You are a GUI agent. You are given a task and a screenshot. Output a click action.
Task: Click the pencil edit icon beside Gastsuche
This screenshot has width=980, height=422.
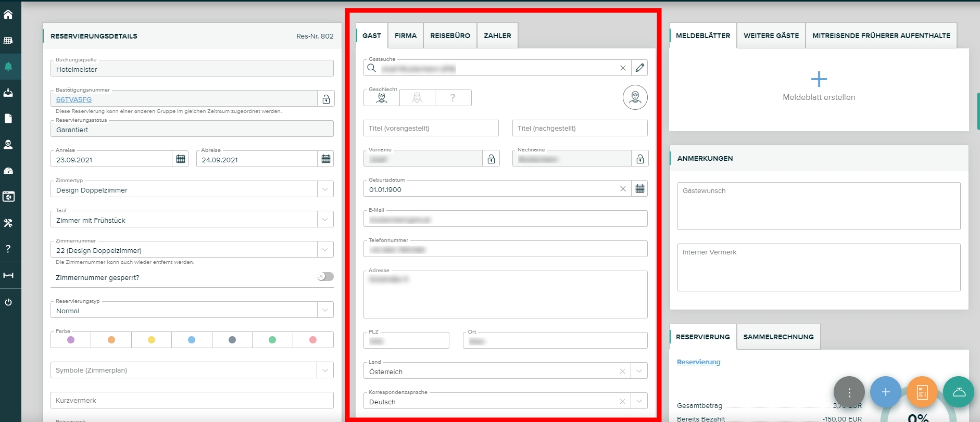click(x=639, y=68)
